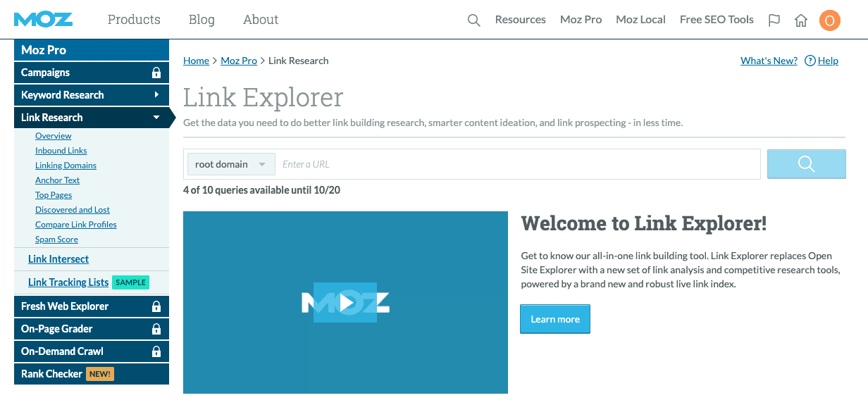
Task: Select Moz Pro in the top navigation
Action: click(x=581, y=20)
